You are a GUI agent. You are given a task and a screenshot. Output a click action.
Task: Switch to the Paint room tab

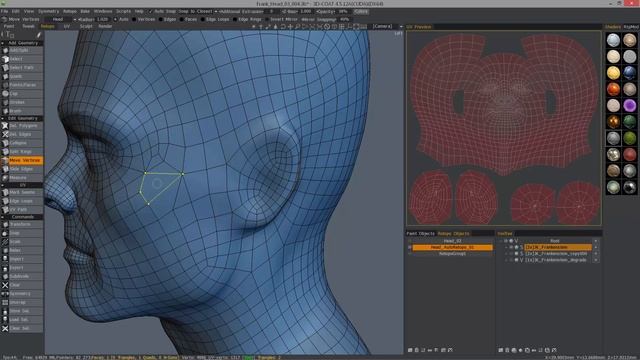click(9, 26)
